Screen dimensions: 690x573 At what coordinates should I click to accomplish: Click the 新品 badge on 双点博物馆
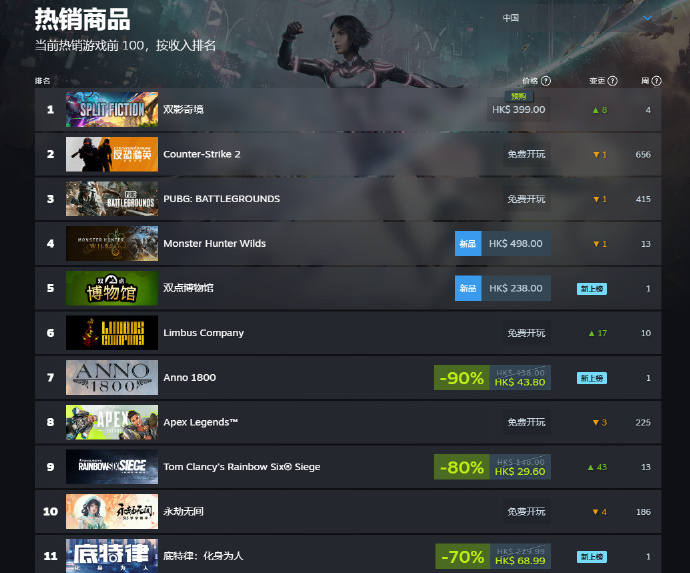click(468, 288)
